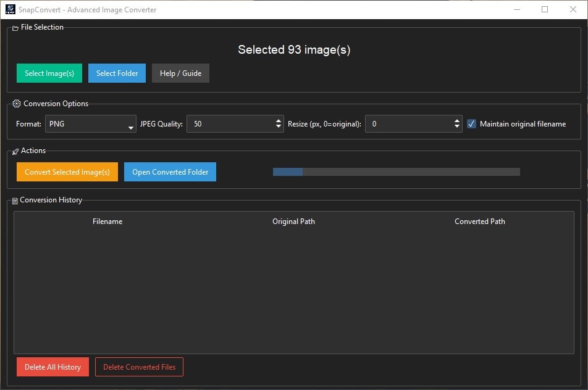Image resolution: width=588 pixels, height=390 pixels.
Task: Click the rocket icon beside Actions
Action: pos(14,150)
